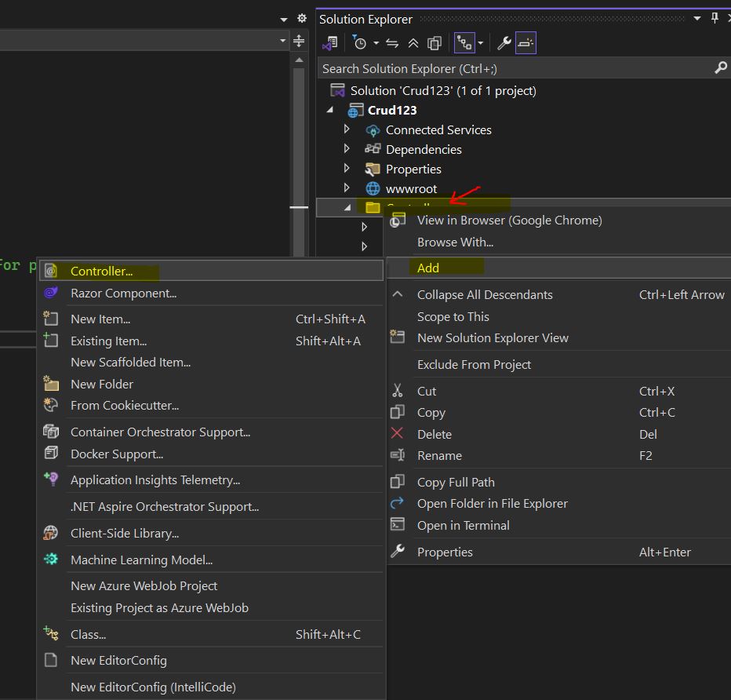Select the wwwroot folder in the tree
Screen dimensions: 731x700
(x=411, y=188)
